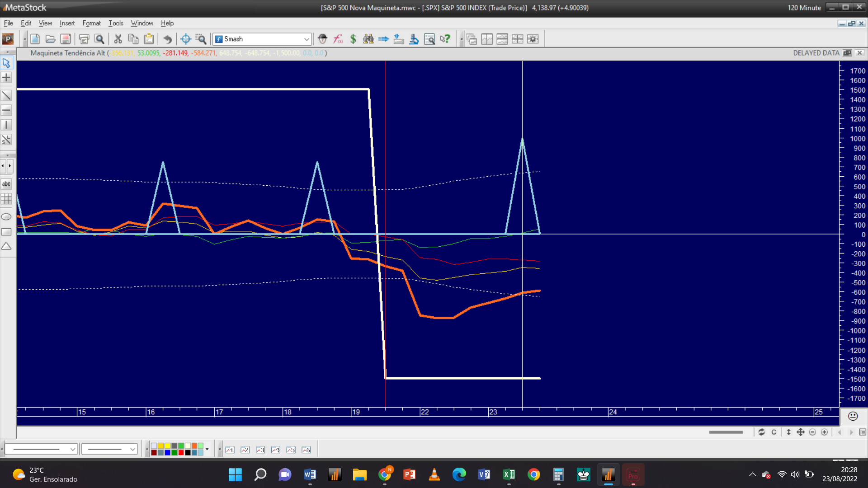
Task: Click the Expert Advisor hat icon
Action: point(322,39)
